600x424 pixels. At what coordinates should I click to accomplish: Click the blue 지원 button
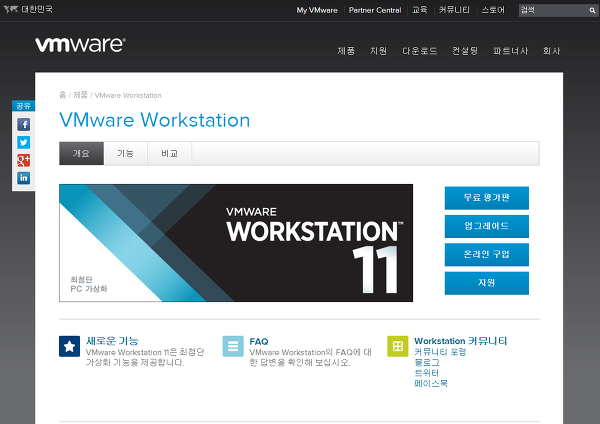click(x=486, y=283)
